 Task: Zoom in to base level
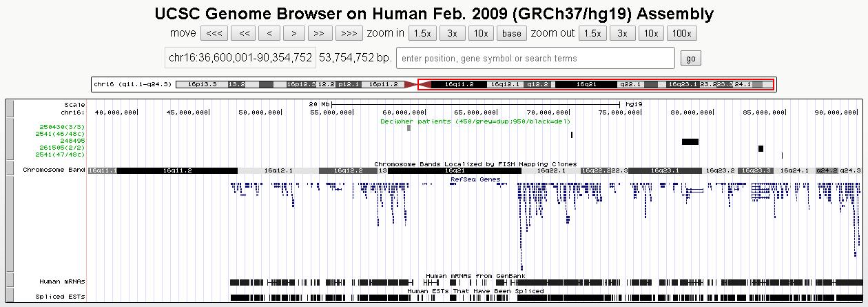pyautogui.click(x=511, y=33)
